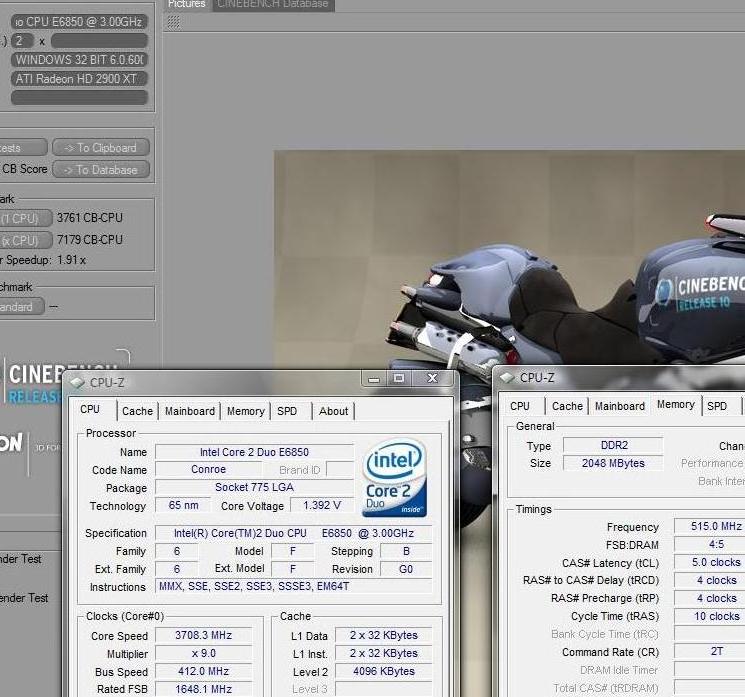Maximize the left CPU-Z window
The width and height of the screenshot is (745, 697).
tap(399, 379)
